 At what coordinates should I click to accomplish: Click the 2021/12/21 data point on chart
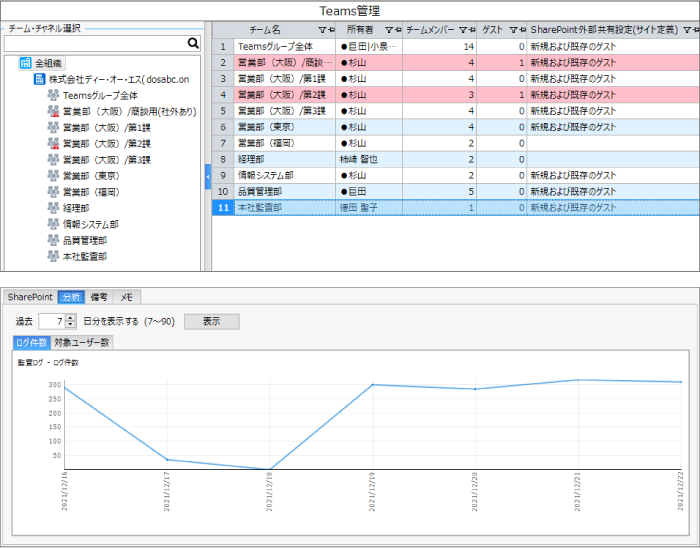(578, 380)
